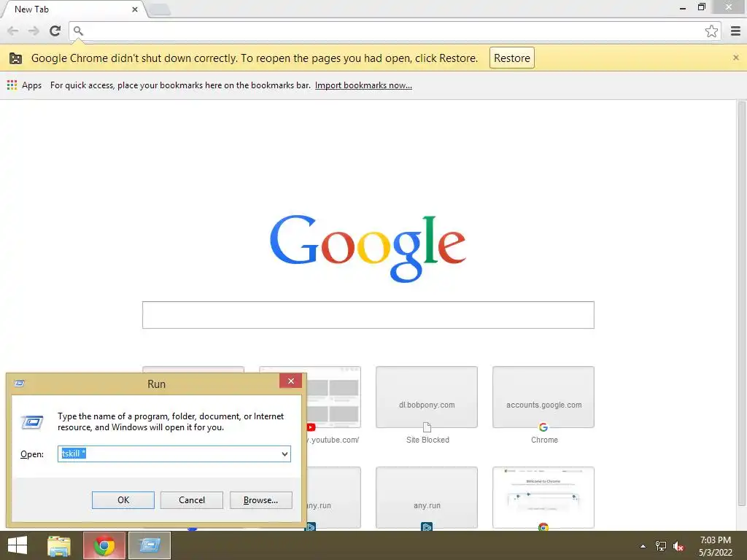Close the Run dialog with the red X
The image size is (747, 560).
tap(290, 381)
